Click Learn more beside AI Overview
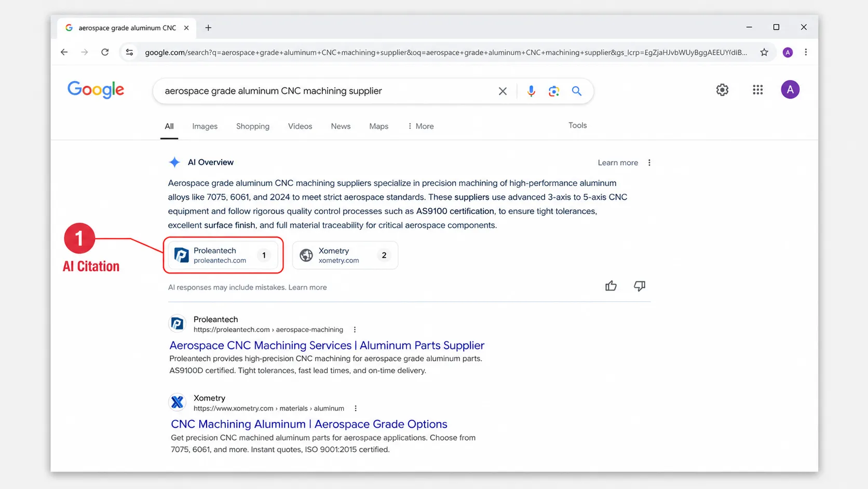Image resolution: width=868 pixels, height=489 pixels. tap(618, 163)
